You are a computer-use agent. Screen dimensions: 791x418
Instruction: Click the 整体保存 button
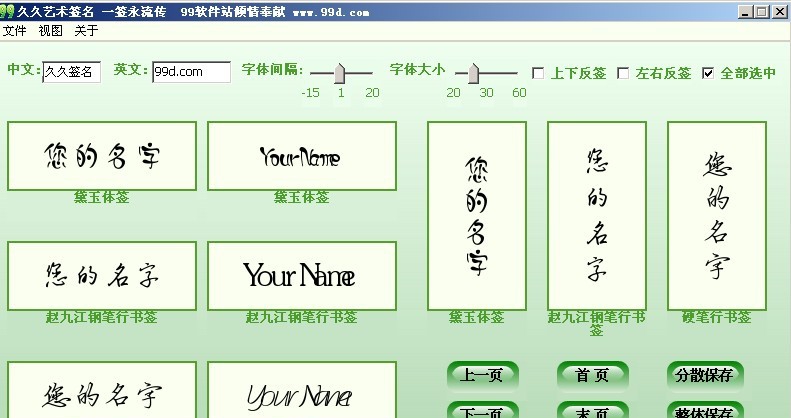705,410
